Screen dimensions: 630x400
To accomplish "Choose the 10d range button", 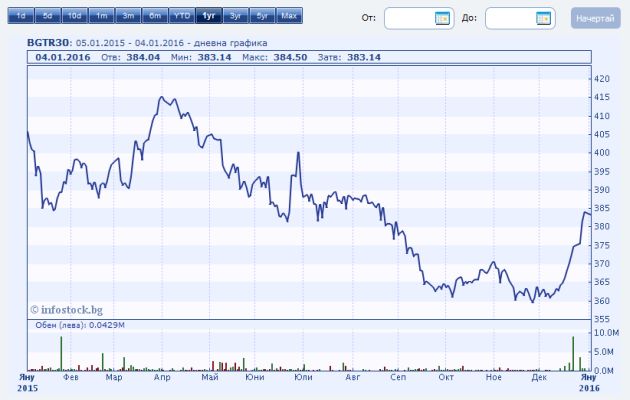I will tap(74, 17).
